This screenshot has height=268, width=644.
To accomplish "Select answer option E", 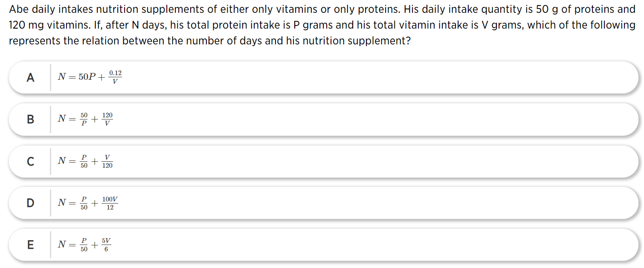I will click(324, 245).
